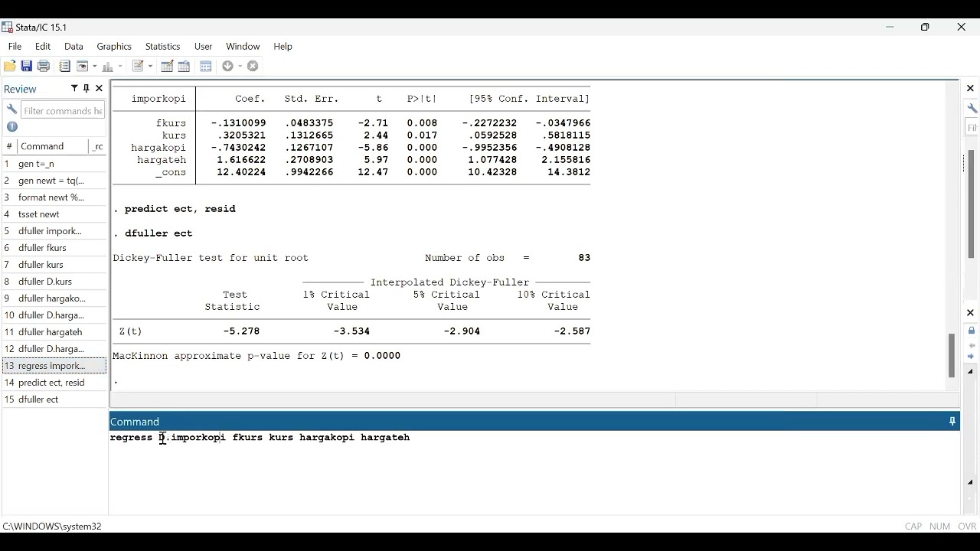Click the lock icon in Properties pane
The image size is (980, 551).
[972, 331]
